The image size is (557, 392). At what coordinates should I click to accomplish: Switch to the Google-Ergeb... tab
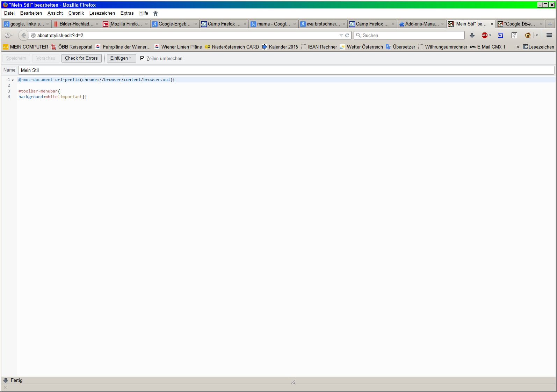click(175, 24)
